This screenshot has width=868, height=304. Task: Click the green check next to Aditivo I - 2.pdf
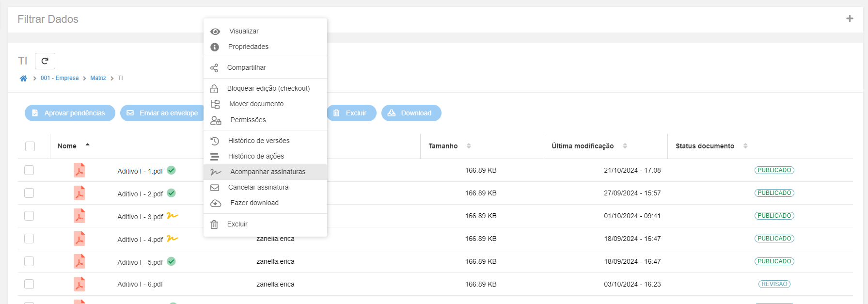171,193
